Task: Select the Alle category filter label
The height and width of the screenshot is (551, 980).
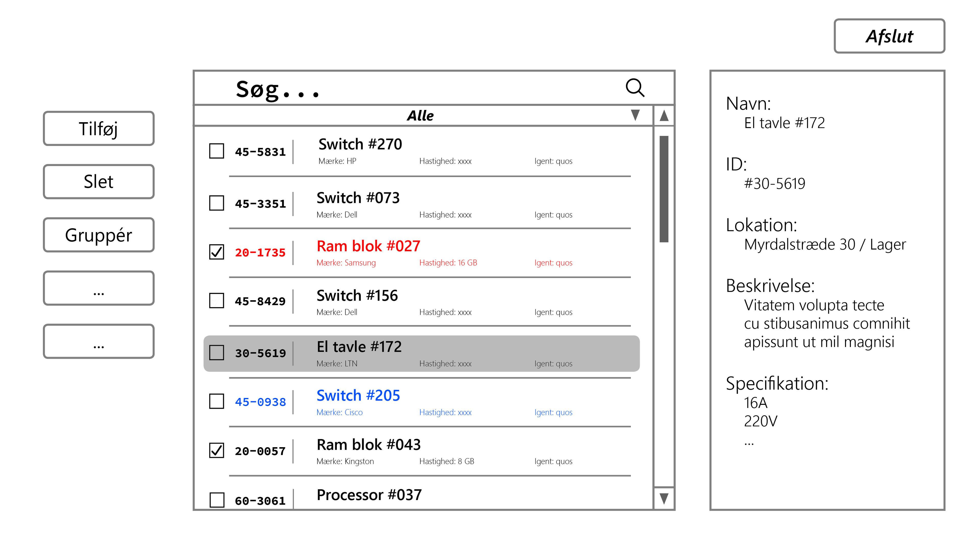Action: coord(420,116)
